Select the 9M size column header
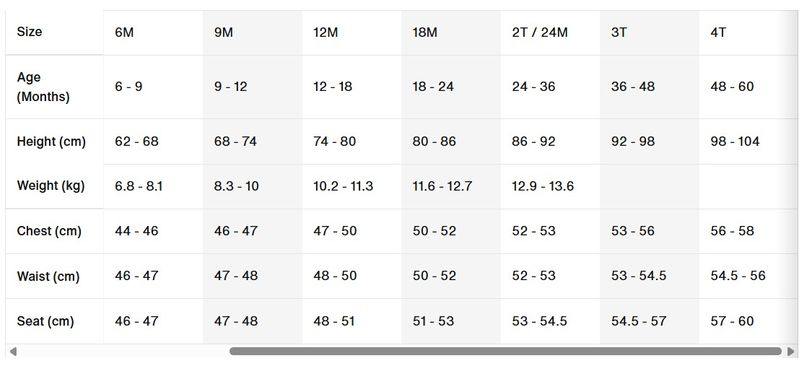Image resolution: width=800 pixels, height=366 pixels. coord(252,32)
